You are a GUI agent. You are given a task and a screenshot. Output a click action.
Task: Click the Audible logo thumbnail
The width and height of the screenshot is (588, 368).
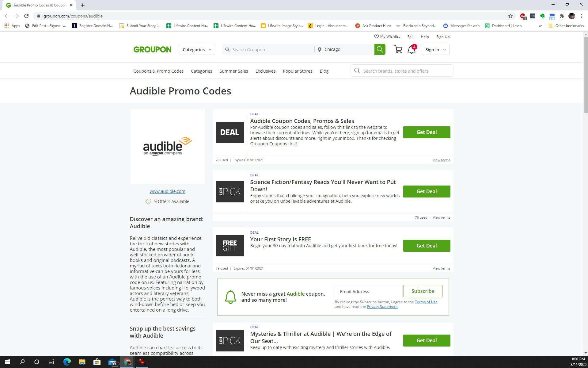click(x=167, y=147)
